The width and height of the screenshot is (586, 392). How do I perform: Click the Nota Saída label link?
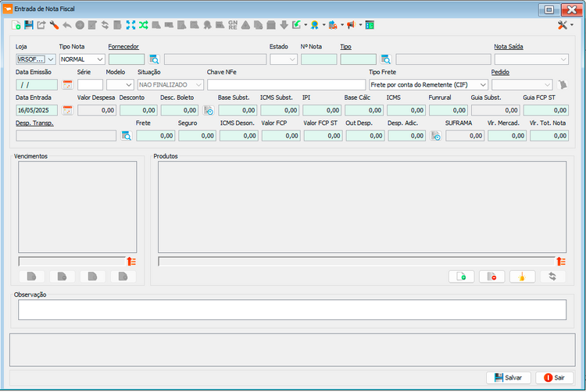point(509,47)
